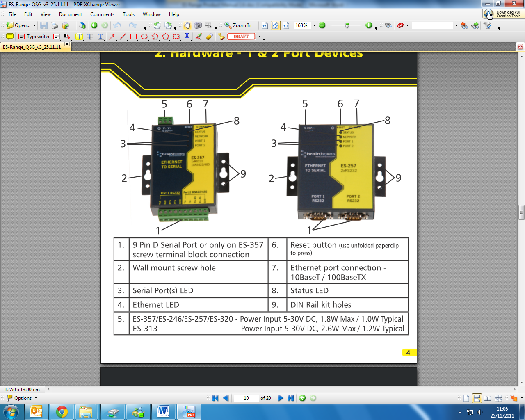Select the Arrow annotation tool
525x420 pixels.
112,36
